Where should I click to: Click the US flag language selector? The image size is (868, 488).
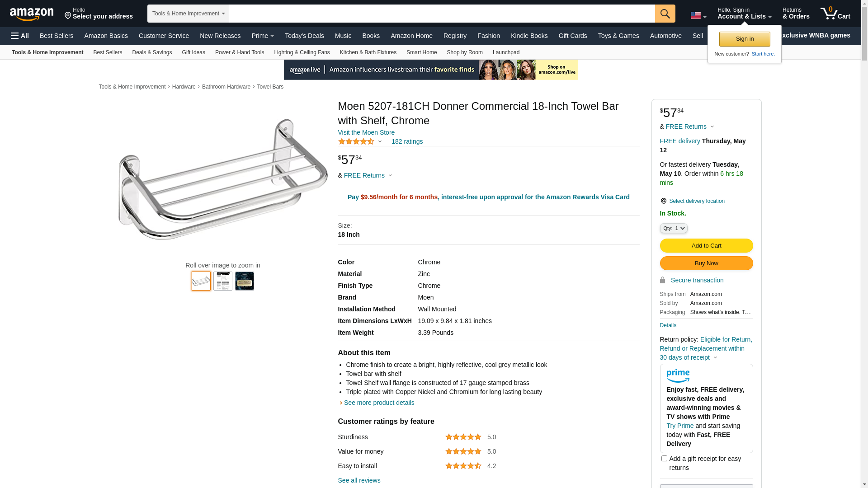coord(698,15)
